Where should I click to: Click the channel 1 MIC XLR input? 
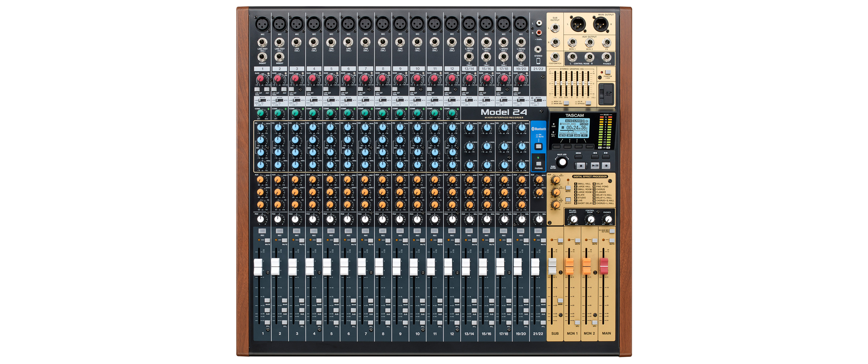[262, 24]
